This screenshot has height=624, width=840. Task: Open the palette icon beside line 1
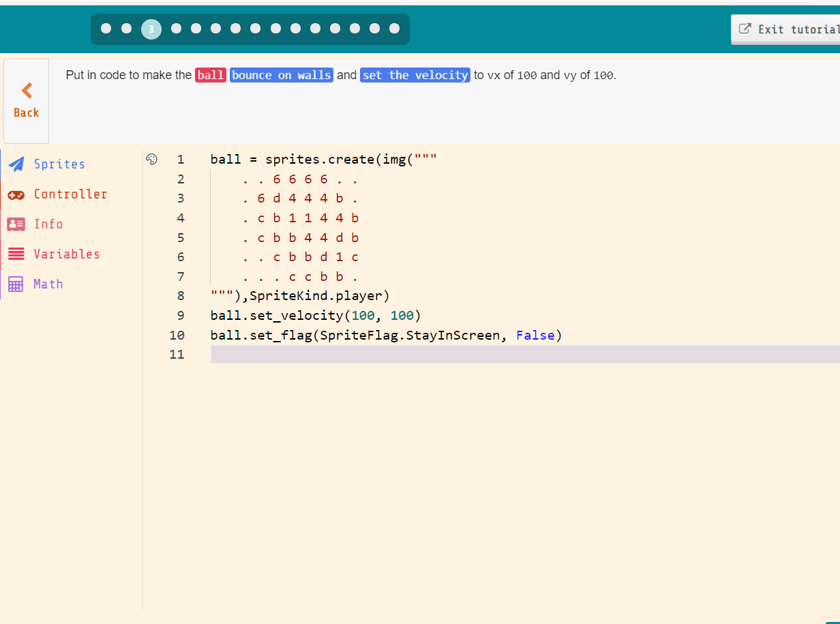pyautogui.click(x=151, y=158)
